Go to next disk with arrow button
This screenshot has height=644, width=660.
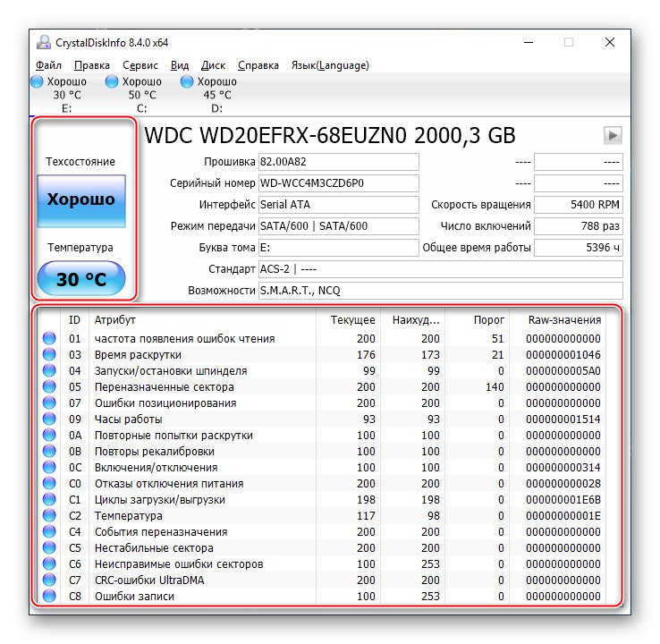pos(613,136)
